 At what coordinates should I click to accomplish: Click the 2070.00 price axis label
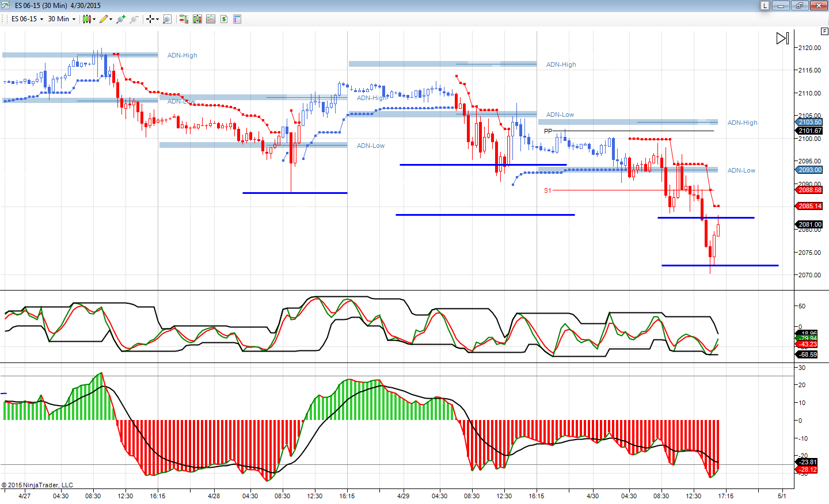tap(810, 275)
